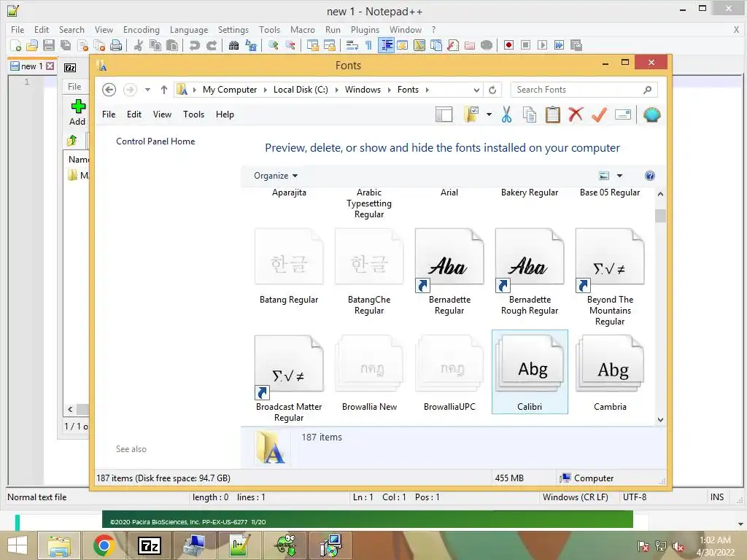Click Zoom in icon in Notepad++ toolbar
The image size is (747, 560).
[274, 45]
